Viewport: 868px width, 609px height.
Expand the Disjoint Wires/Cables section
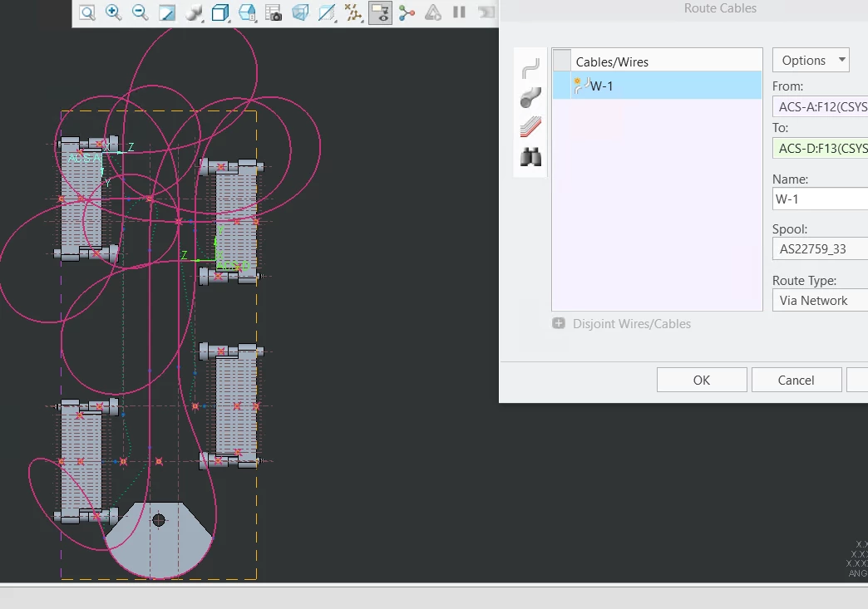coord(559,323)
